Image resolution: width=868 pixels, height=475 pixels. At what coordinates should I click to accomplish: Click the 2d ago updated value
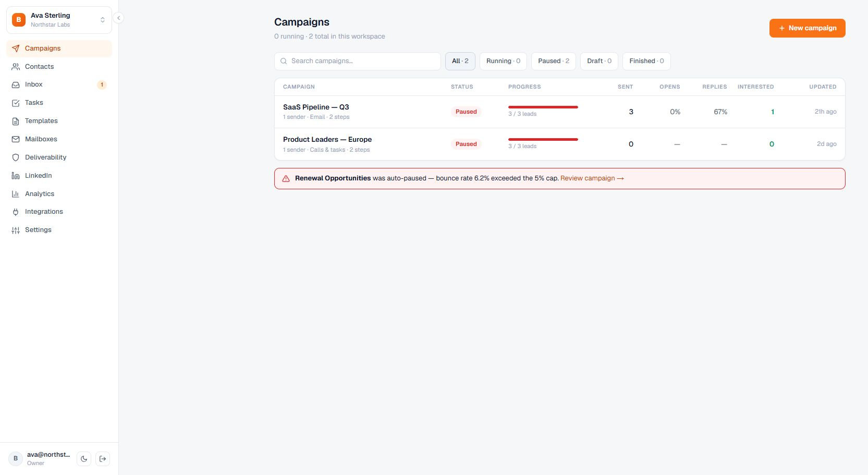(x=827, y=144)
